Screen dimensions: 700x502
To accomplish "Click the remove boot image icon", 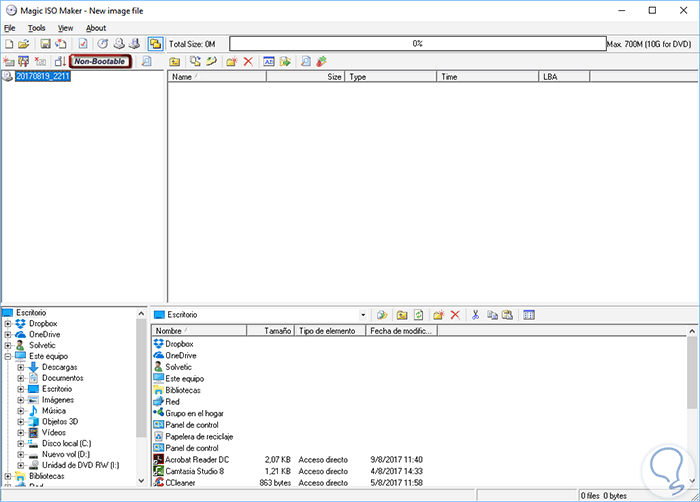I will (x=40, y=61).
